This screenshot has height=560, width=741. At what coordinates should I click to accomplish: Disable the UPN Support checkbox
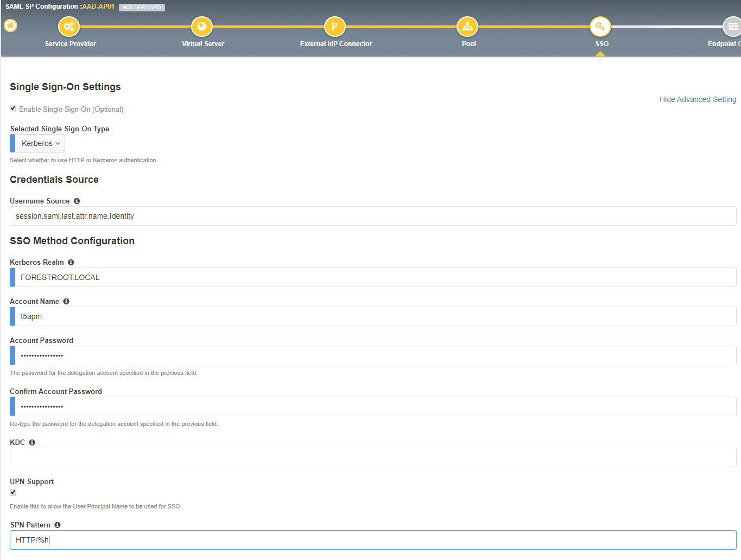[13, 492]
